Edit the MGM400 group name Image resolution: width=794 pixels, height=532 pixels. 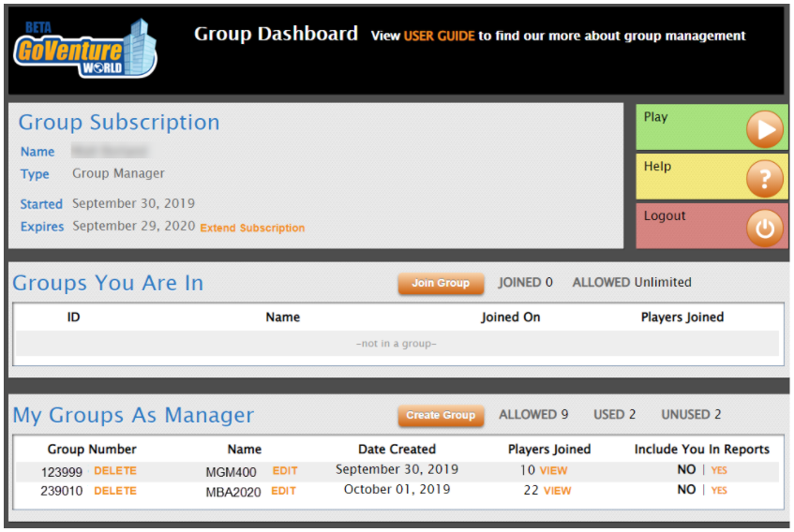285,471
